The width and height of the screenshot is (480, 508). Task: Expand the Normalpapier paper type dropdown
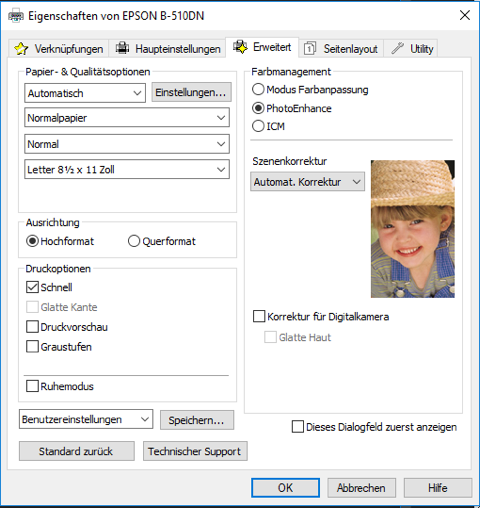coord(127,117)
